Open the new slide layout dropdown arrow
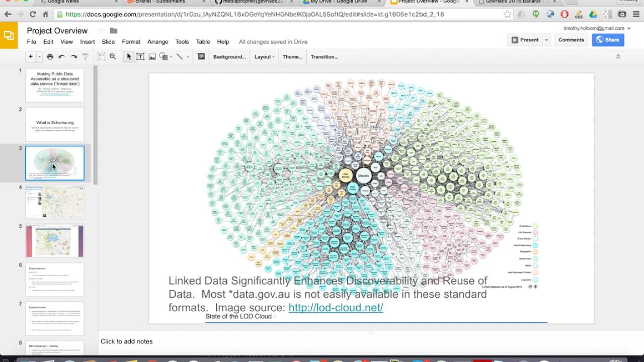This screenshot has width=644, height=362. [39, 57]
